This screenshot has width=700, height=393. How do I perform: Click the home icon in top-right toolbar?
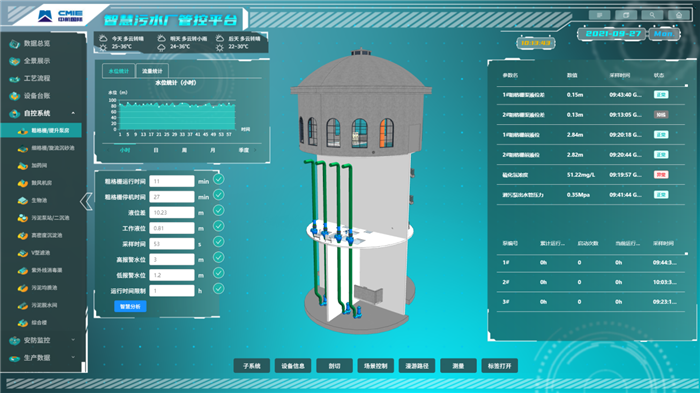[x=679, y=15]
